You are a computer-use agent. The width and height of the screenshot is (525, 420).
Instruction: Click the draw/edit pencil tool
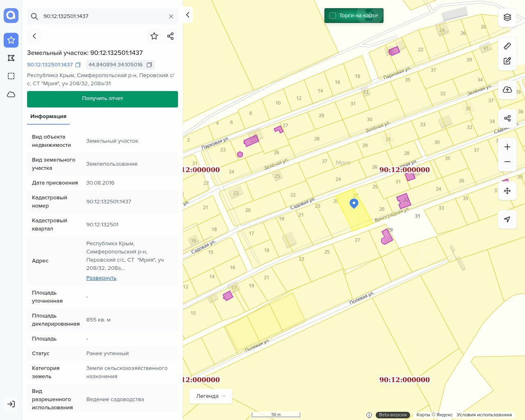[507, 61]
